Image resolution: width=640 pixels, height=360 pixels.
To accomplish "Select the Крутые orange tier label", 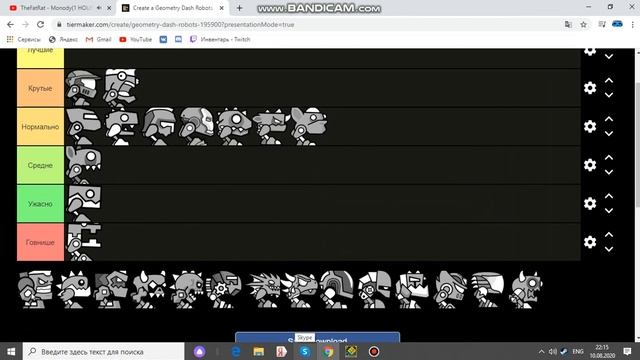I will pos(40,88).
